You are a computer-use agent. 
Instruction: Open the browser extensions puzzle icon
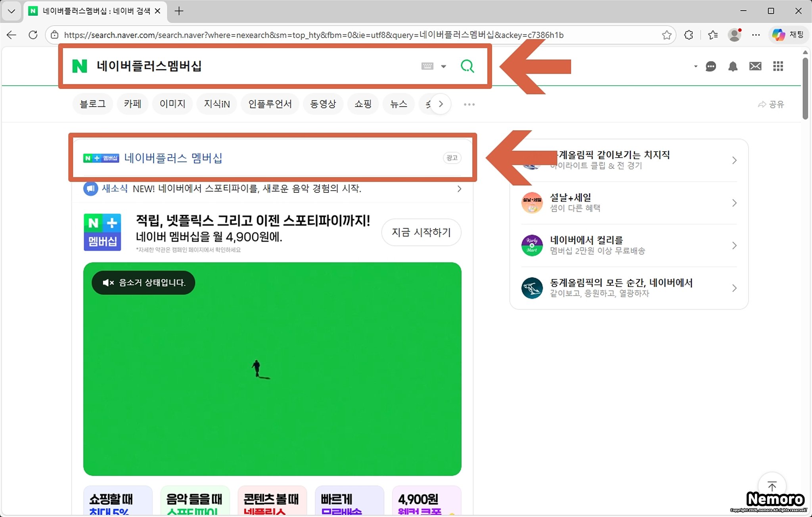click(689, 35)
